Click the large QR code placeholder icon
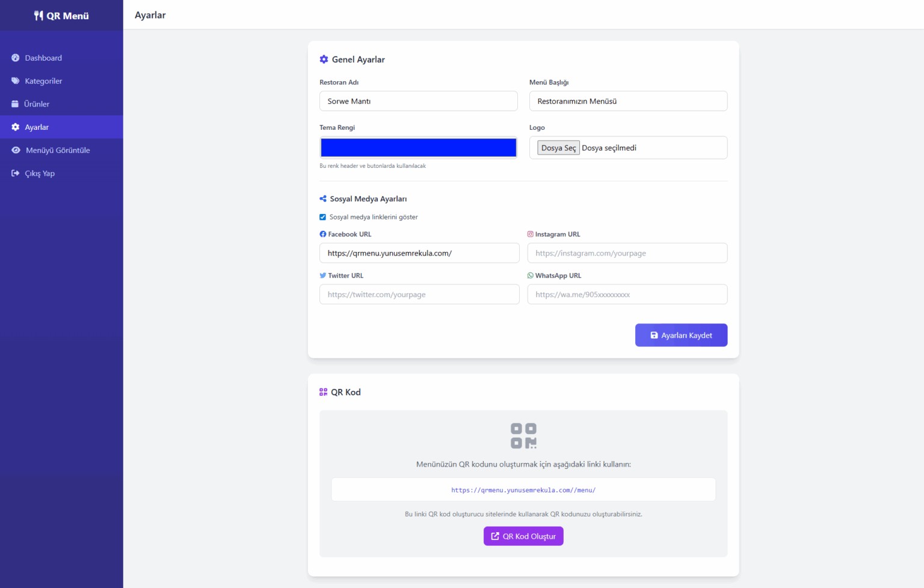 pos(523,436)
